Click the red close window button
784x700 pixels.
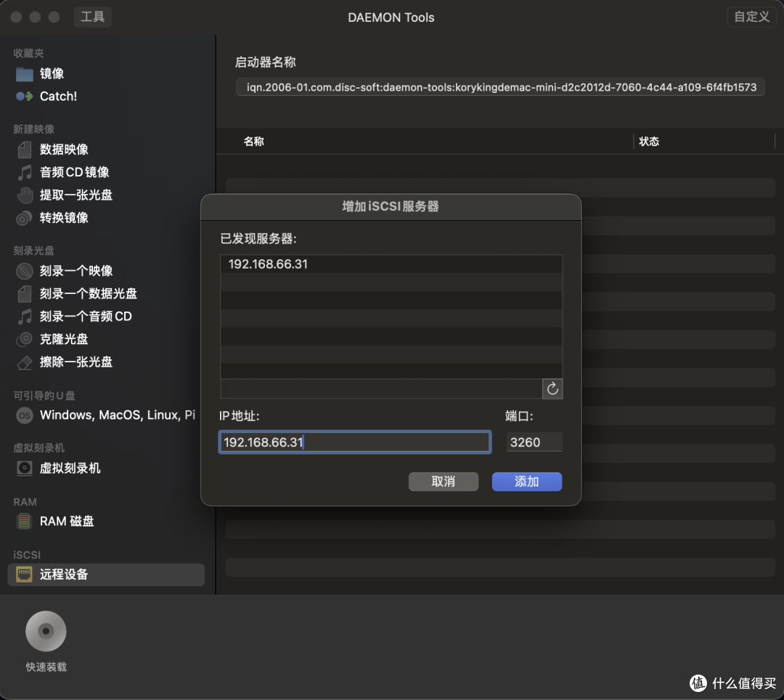pyautogui.click(x=16, y=17)
